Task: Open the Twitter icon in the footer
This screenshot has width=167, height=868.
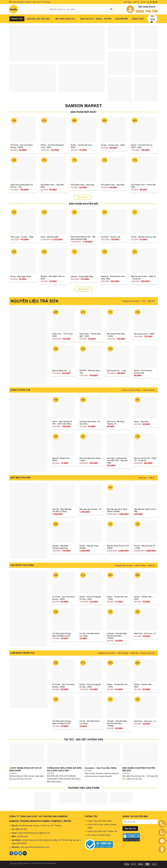Action: click(20, 853)
